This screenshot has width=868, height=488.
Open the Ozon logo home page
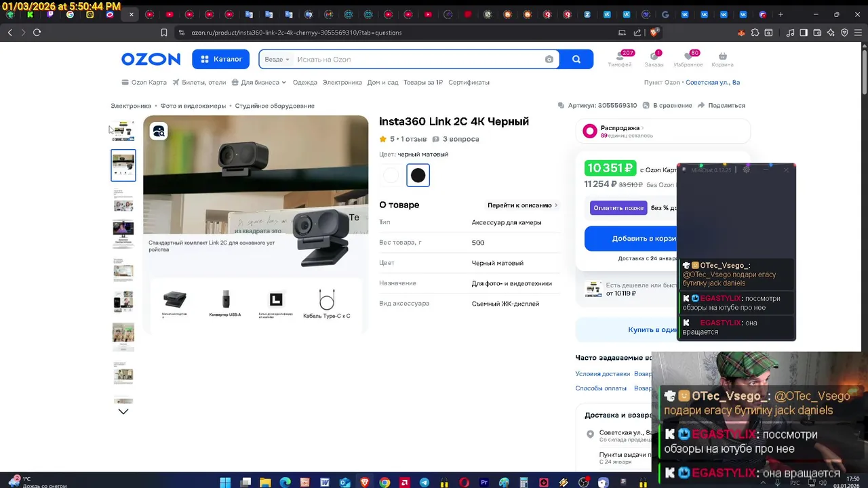pyautogui.click(x=151, y=59)
